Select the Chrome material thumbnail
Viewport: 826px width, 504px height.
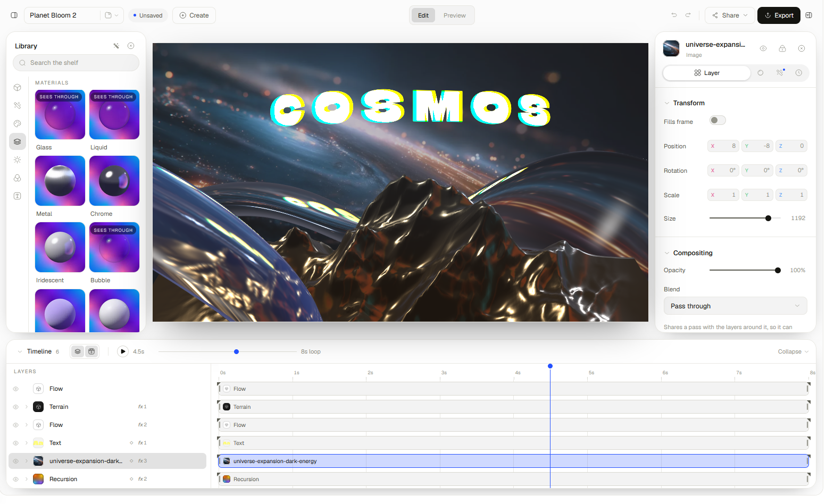click(x=114, y=181)
